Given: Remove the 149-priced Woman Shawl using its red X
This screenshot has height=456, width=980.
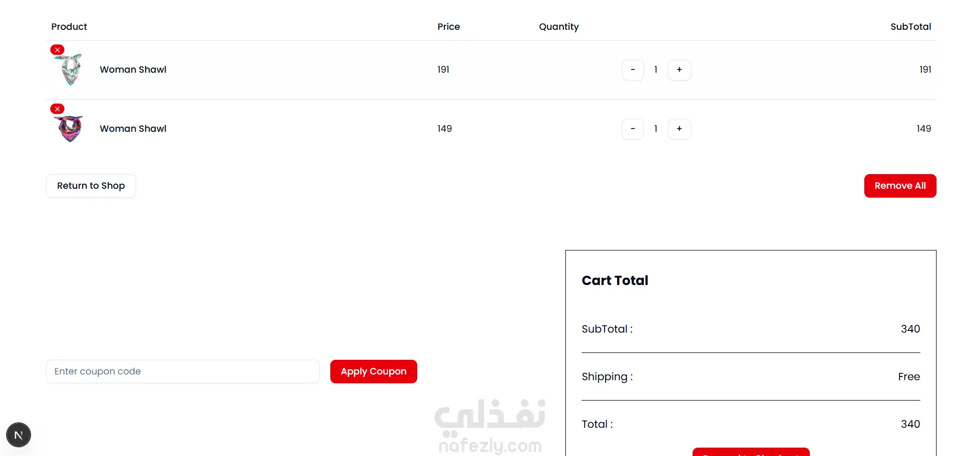Looking at the screenshot, I should (58, 109).
